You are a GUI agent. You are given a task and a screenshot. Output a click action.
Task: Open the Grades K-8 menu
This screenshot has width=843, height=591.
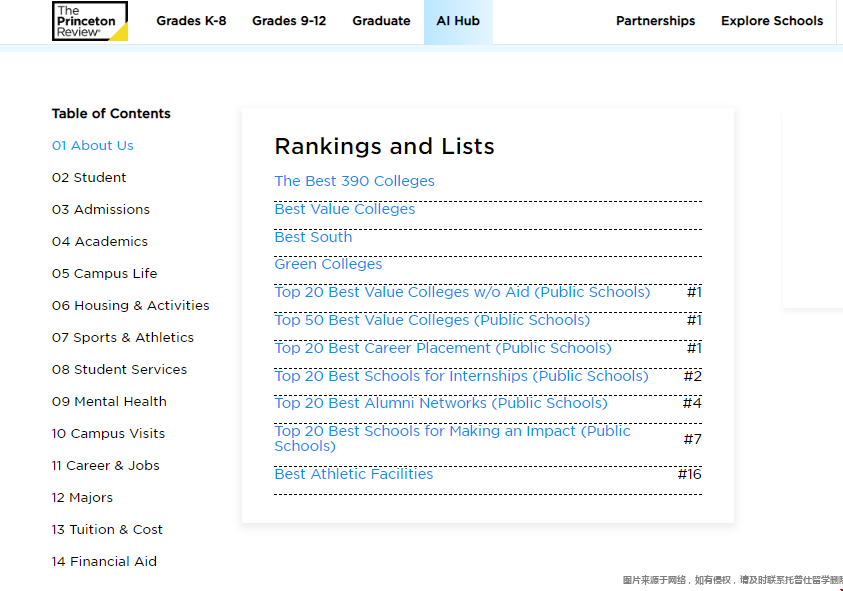(x=191, y=21)
